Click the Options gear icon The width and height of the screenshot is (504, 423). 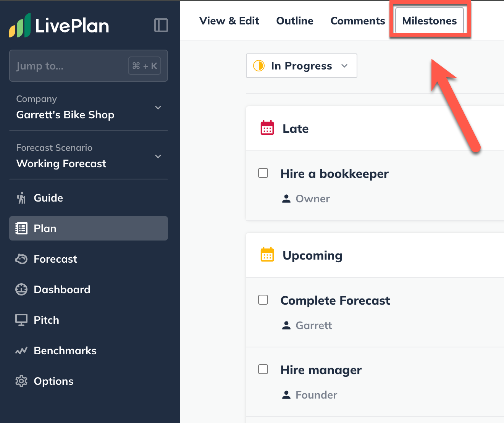(x=21, y=381)
